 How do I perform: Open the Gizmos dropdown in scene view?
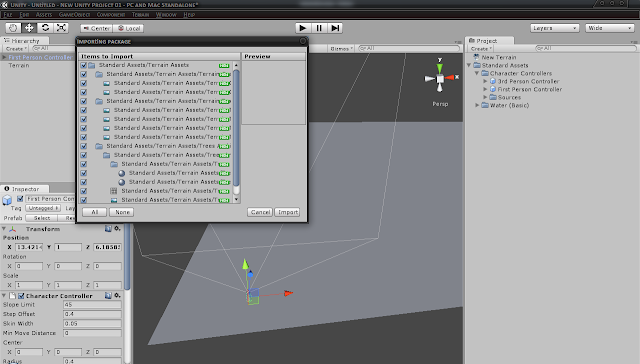tap(341, 49)
